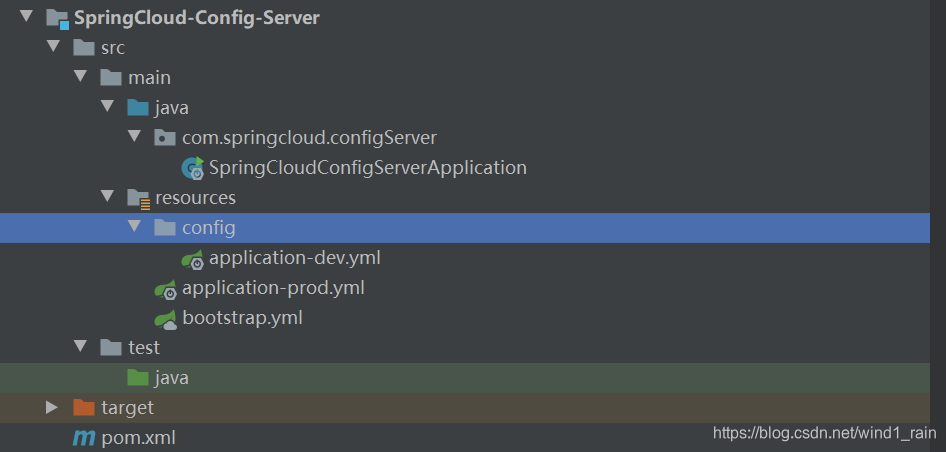Click the green java test root icon
The height and width of the screenshot is (452, 946).
tap(138, 378)
